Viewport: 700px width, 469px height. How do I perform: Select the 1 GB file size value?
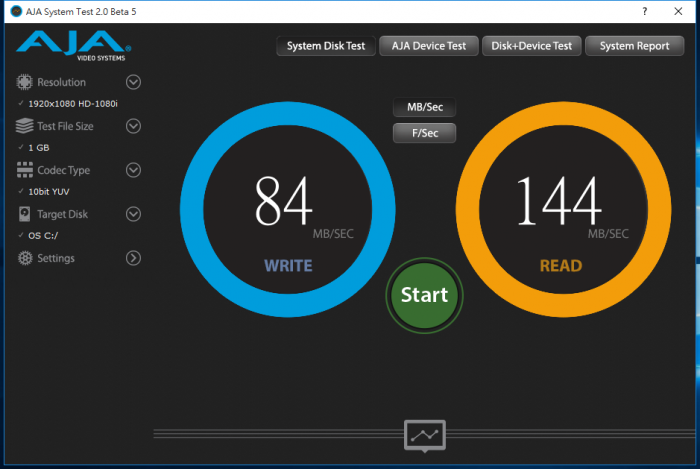pos(39,148)
